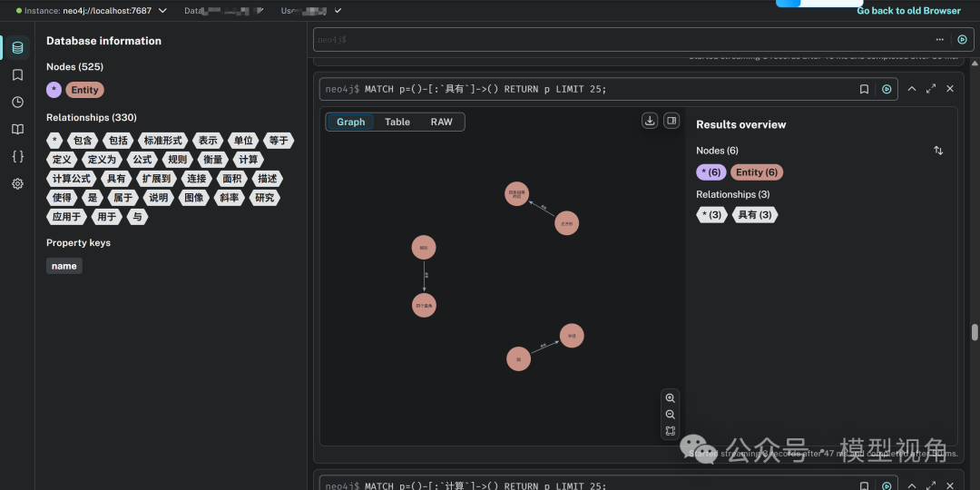980x490 pixels.
Task: Select the 四个直角 graph node
Action: point(424,306)
